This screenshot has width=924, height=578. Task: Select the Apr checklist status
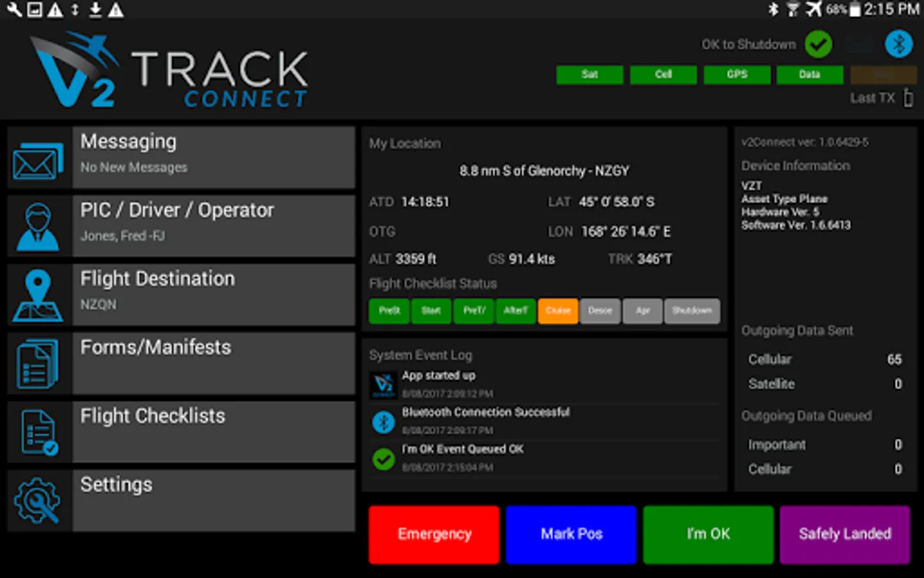pyautogui.click(x=643, y=311)
